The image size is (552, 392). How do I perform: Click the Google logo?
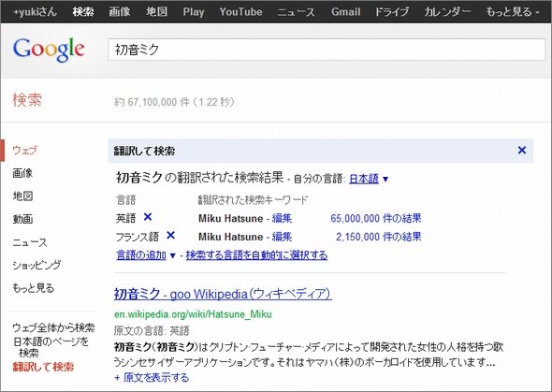[49, 50]
